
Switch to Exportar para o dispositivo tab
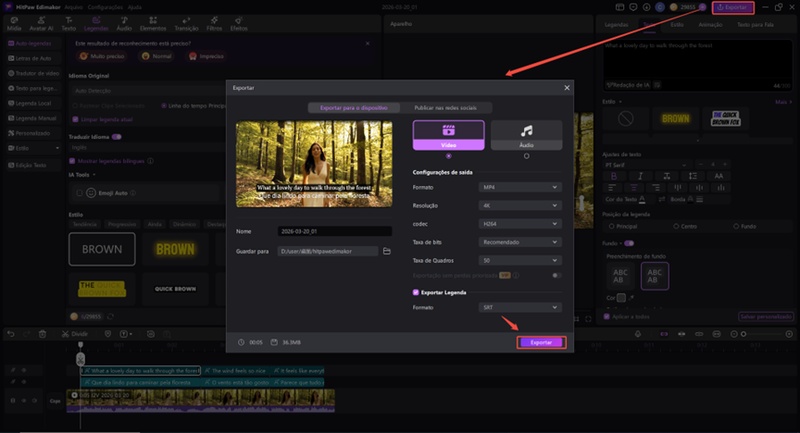[x=354, y=108]
